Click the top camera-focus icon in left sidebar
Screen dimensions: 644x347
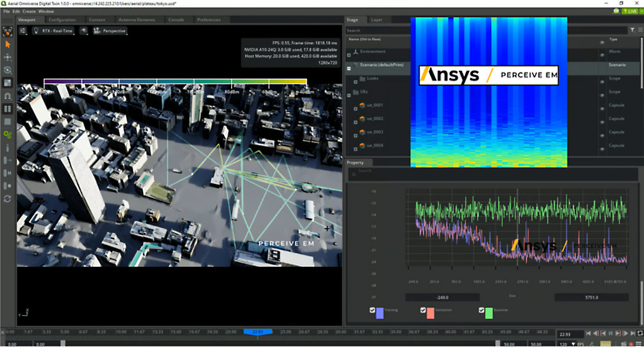pos(8,31)
